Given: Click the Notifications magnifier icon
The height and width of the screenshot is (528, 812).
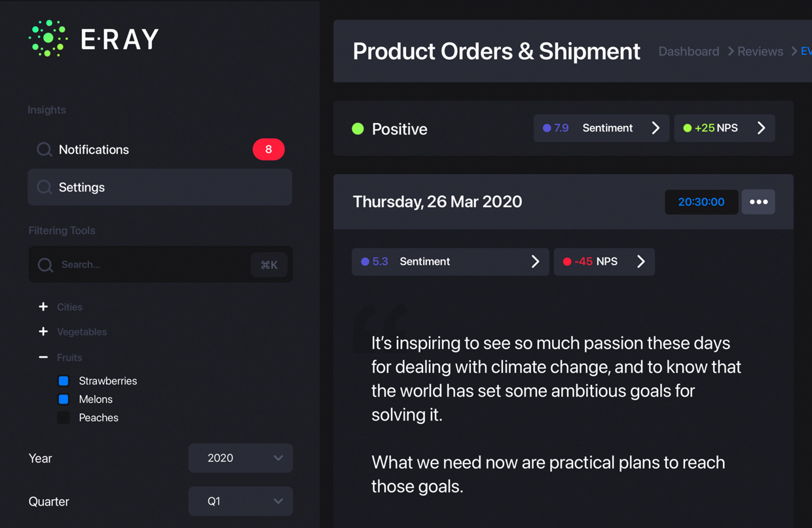Looking at the screenshot, I should (x=44, y=150).
